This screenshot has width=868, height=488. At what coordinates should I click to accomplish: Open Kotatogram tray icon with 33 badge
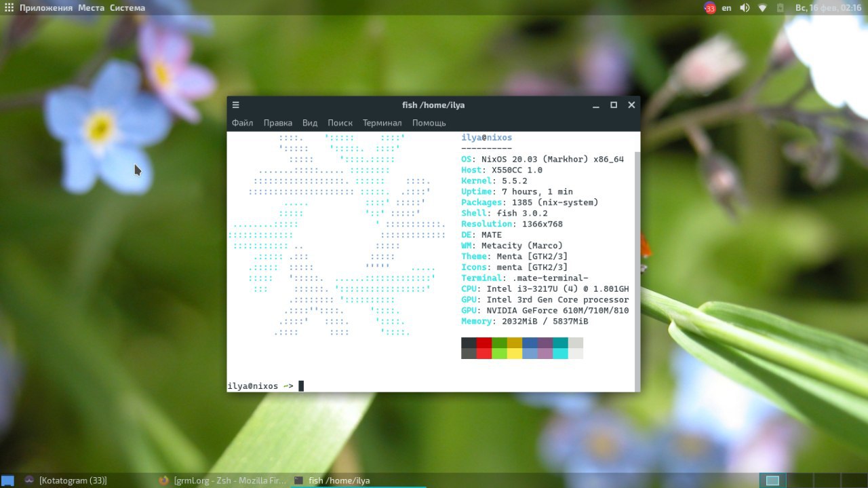710,8
